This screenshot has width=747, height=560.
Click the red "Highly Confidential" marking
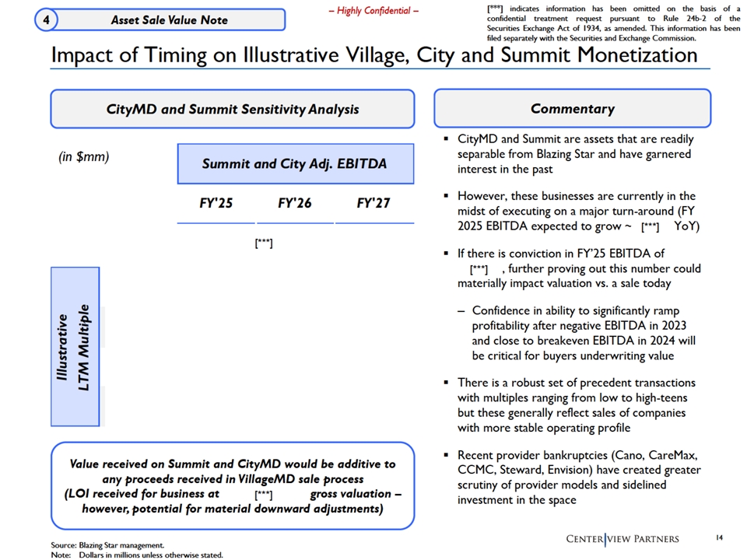(373, 10)
